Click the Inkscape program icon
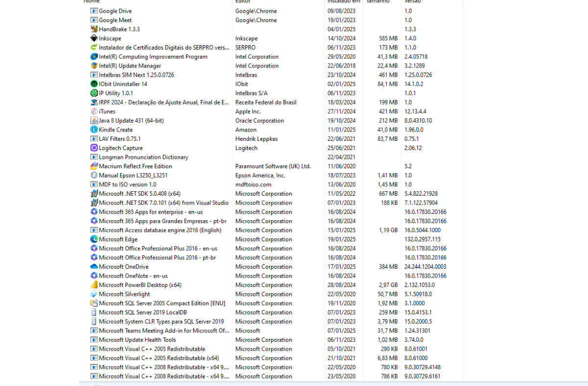588x386 pixels. (x=94, y=38)
